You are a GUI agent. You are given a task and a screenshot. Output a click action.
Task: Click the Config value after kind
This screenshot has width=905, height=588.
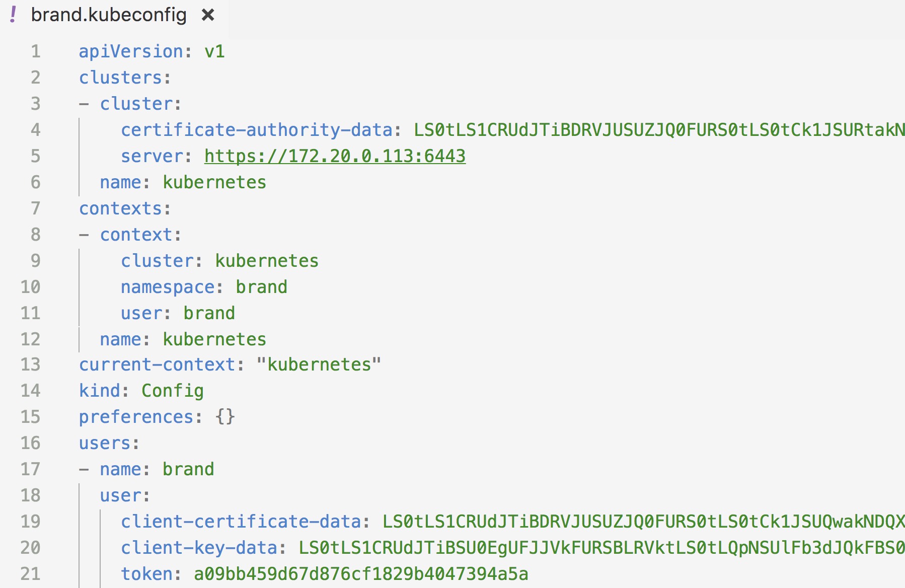tap(172, 391)
